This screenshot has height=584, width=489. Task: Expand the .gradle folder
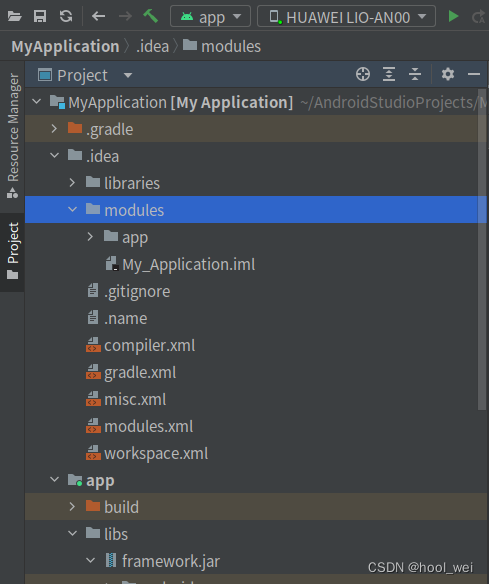54,128
